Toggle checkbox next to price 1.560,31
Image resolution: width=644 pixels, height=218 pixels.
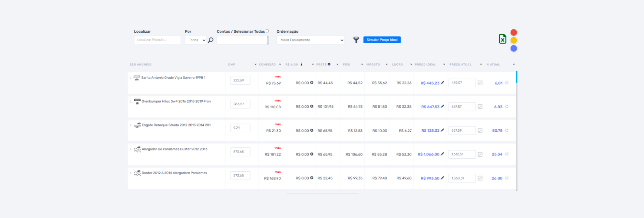(480, 178)
